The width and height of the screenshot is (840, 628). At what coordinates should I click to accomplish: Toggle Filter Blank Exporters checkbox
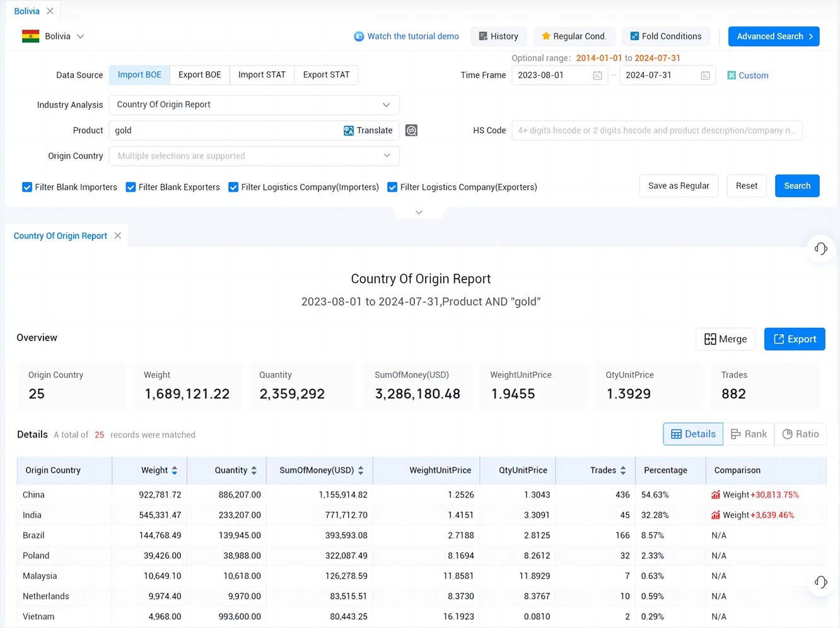coord(131,187)
